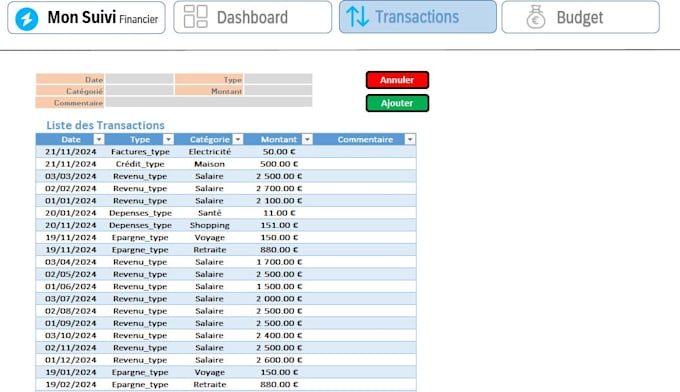Click the Dashboard grid icon

196,16
